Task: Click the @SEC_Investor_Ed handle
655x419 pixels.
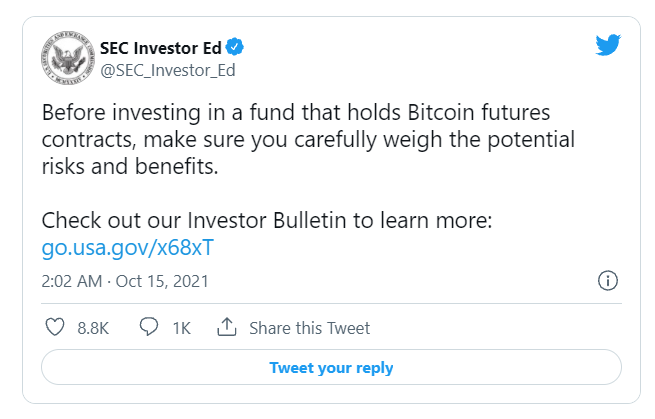Action: tap(167, 70)
